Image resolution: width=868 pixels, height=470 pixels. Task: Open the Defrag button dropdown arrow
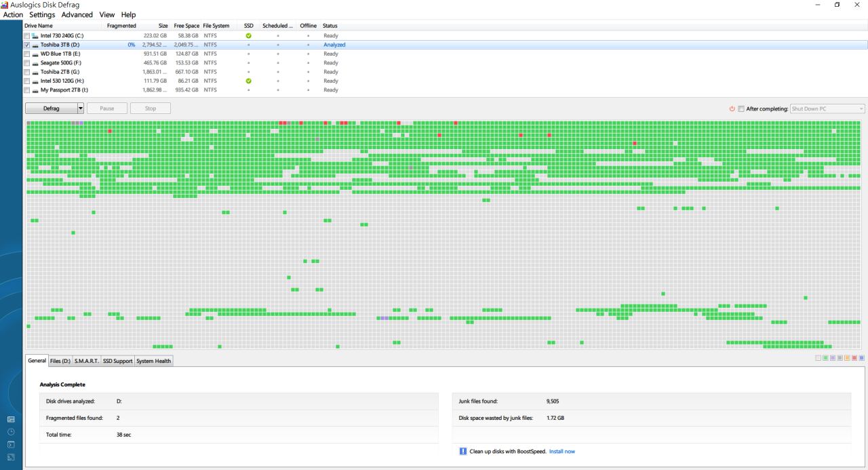point(81,109)
